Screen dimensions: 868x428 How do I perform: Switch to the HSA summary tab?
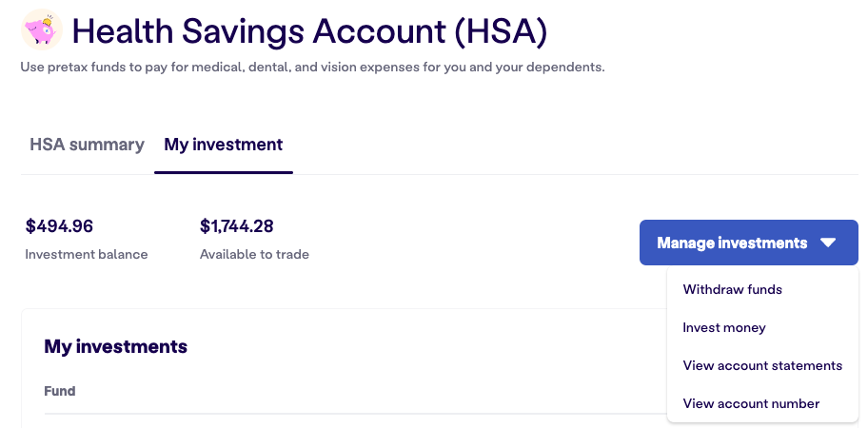87,145
